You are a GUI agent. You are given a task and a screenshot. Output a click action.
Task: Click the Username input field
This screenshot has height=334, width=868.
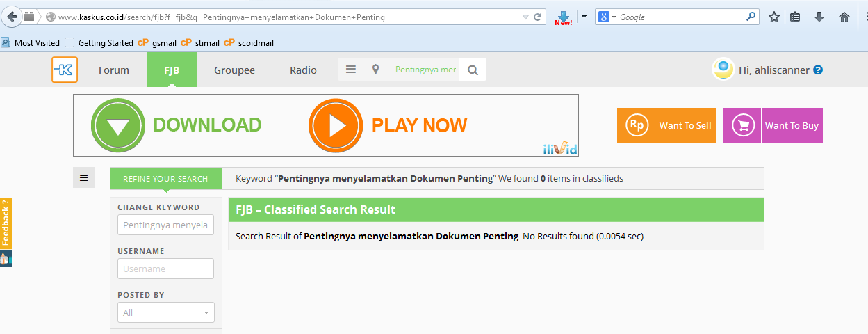tap(165, 269)
